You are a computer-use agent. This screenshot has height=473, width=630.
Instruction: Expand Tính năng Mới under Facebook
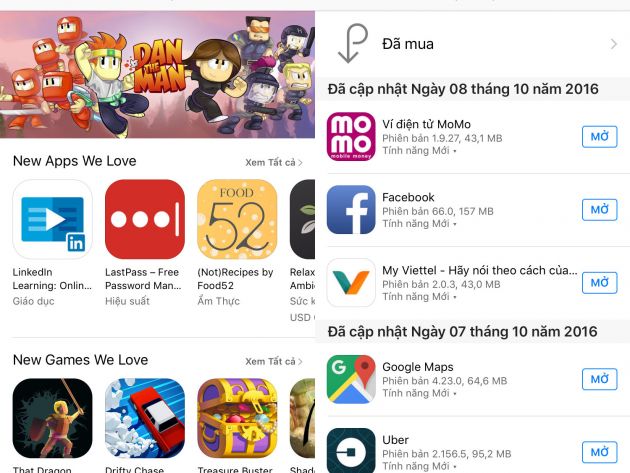pyautogui.click(x=419, y=224)
